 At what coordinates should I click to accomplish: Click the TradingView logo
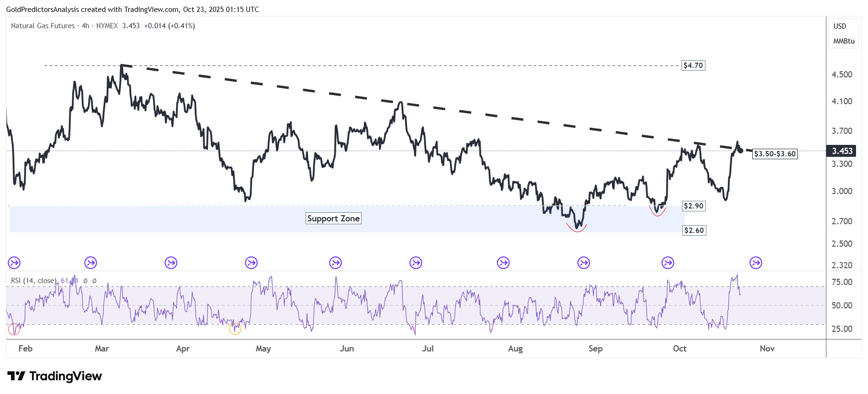tap(55, 376)
